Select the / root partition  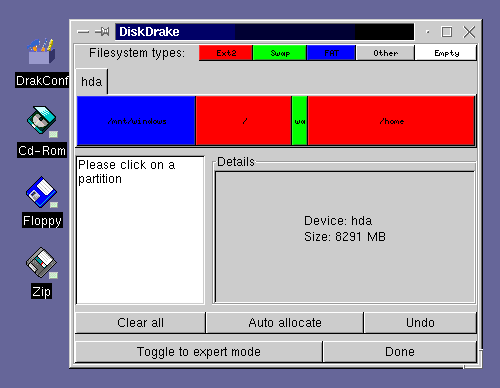click(244, 121)
